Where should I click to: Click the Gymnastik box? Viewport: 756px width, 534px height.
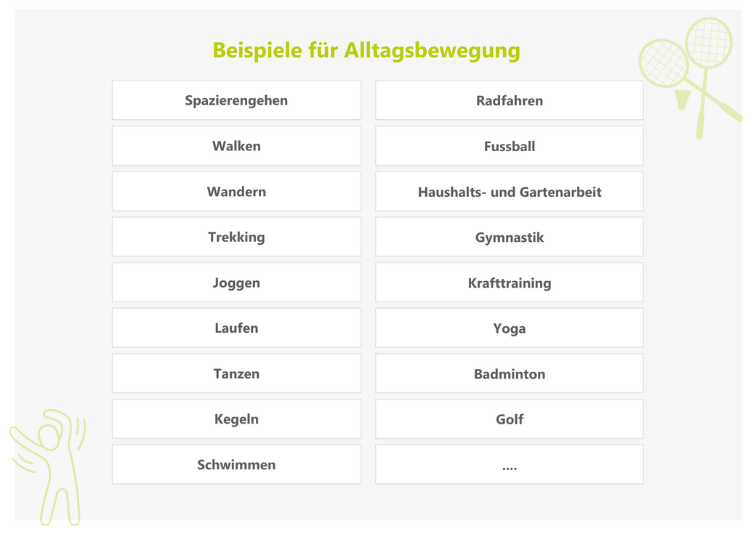click(509, 237)
